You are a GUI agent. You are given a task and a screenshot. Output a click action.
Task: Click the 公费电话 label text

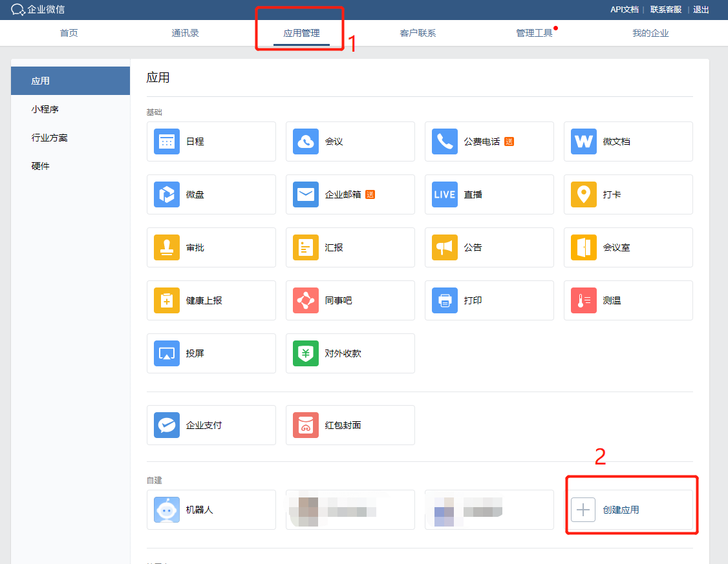[x=482, y=141]
